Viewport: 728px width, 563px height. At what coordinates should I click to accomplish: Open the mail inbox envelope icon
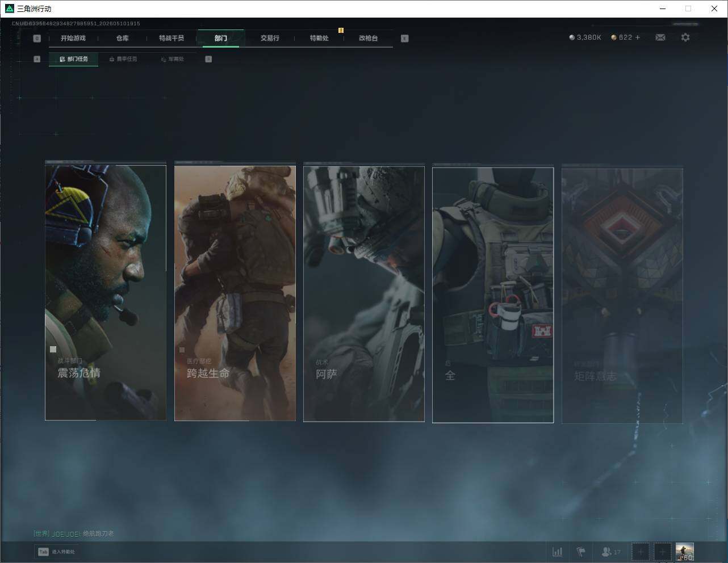click(660, 37)
